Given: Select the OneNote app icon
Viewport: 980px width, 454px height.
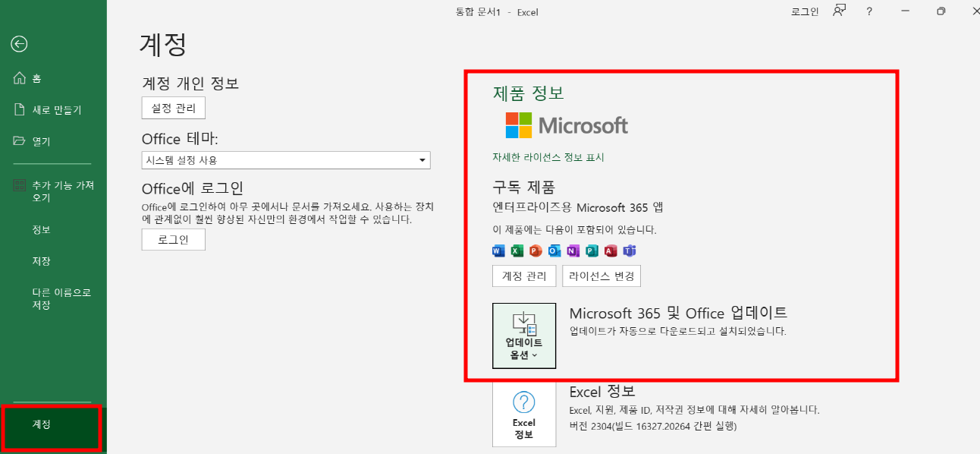Looking at the screenshot, I should (x=572, y=251).
